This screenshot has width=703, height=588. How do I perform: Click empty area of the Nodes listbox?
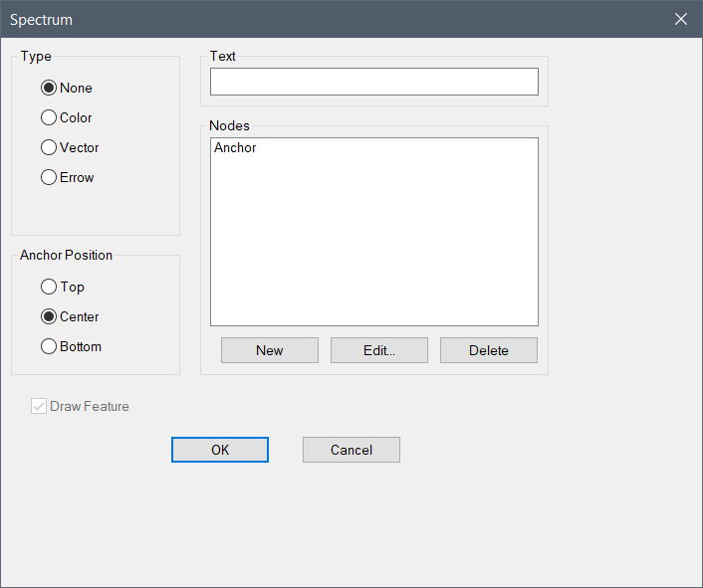click(373, 249)
